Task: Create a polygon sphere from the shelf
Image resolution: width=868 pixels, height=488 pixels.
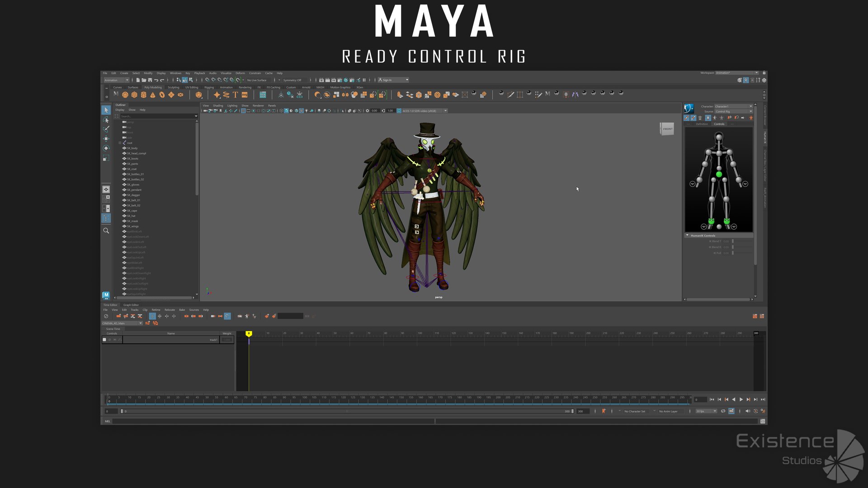Action: point(125,94)
